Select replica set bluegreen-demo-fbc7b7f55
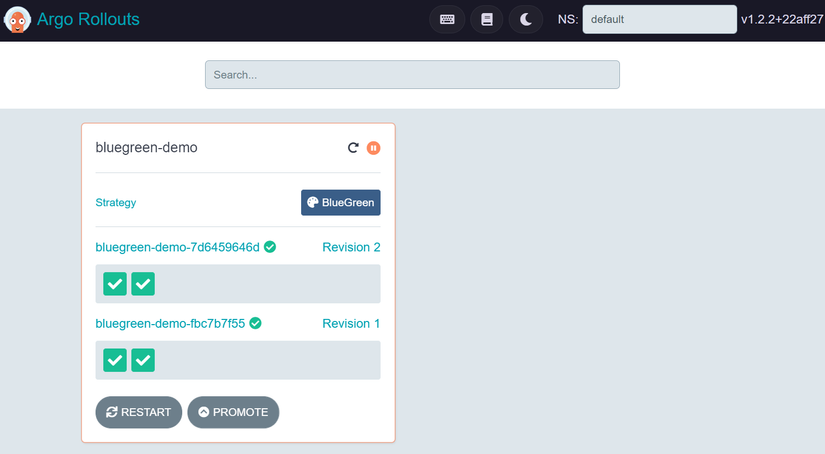825x454 pixels. 170,324
